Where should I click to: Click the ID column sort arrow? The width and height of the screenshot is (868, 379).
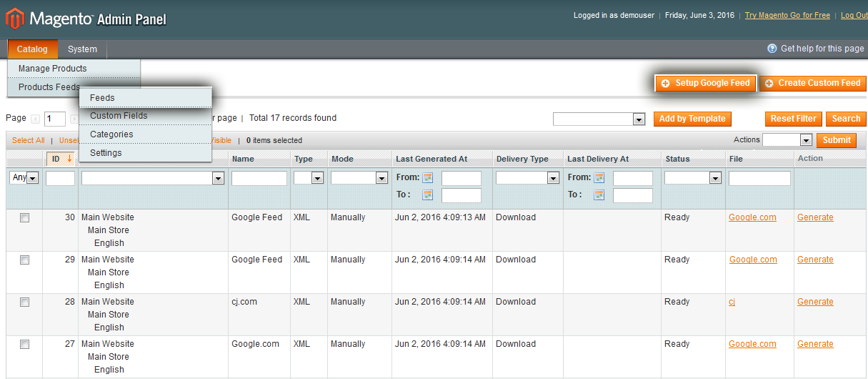[x=69, y=159]
